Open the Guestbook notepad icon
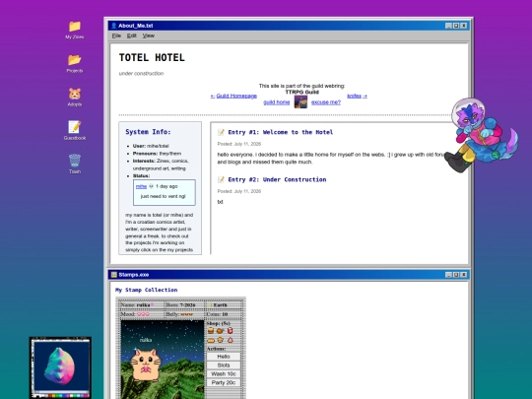The image size is (532, 399). point(75,127)
